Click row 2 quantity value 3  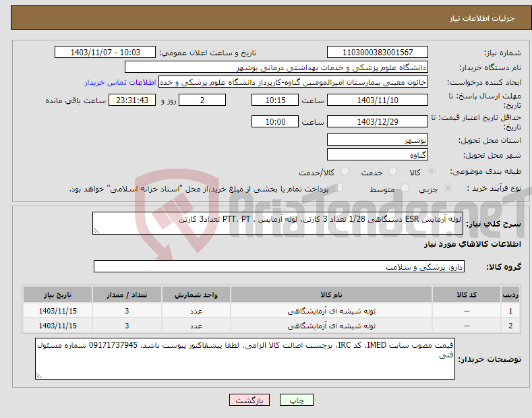127,326
